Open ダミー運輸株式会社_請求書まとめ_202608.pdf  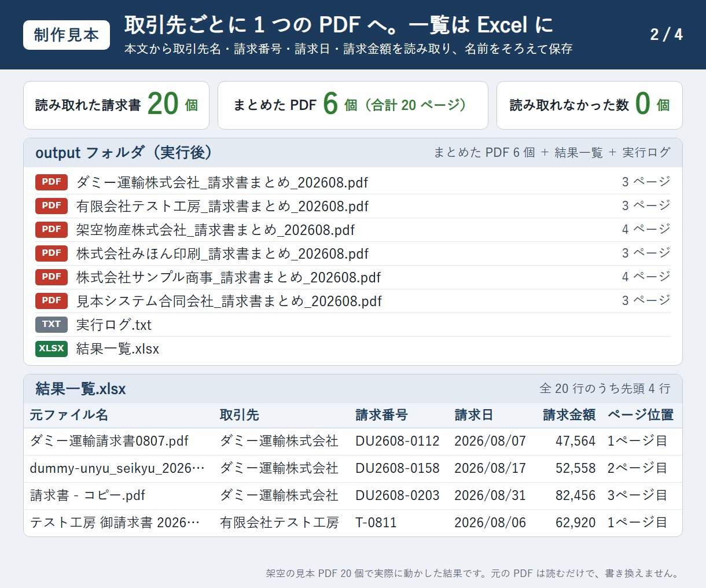(x=222, y=182)
